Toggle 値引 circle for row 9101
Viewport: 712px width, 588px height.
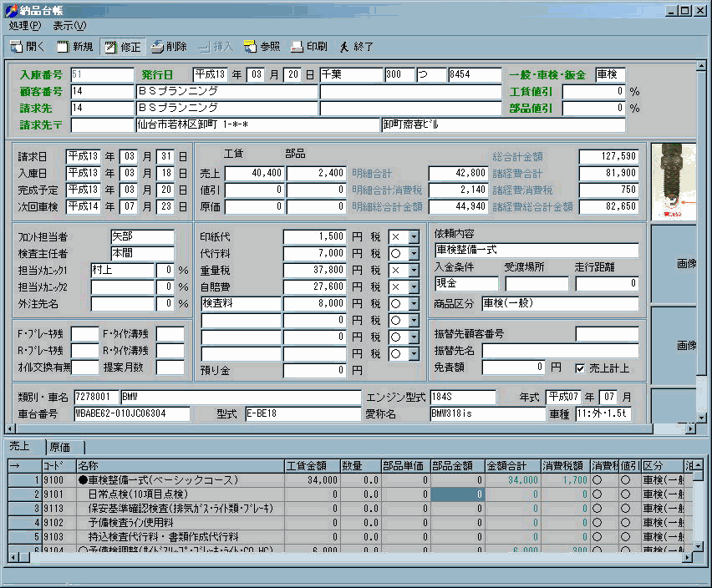tap(625, 494)
